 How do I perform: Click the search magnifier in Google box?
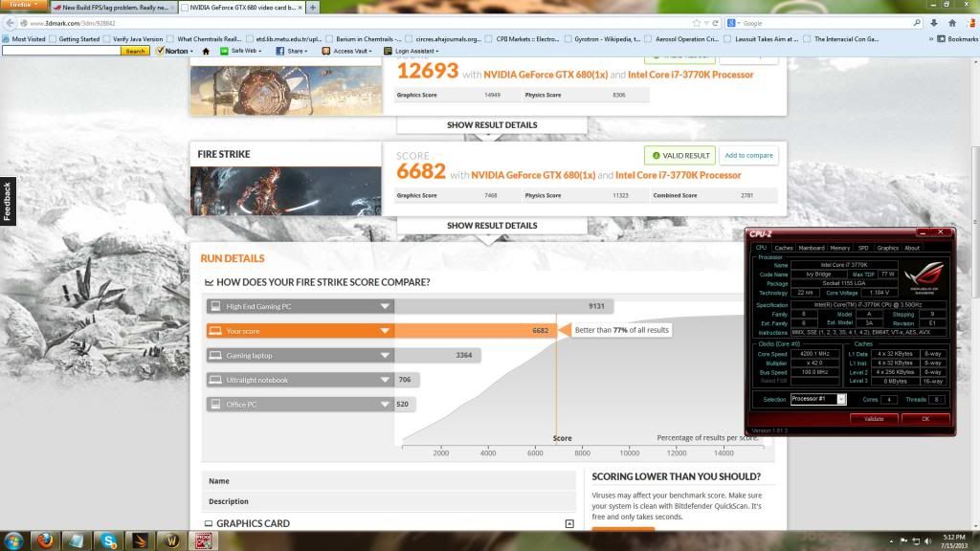click(917, 23)
